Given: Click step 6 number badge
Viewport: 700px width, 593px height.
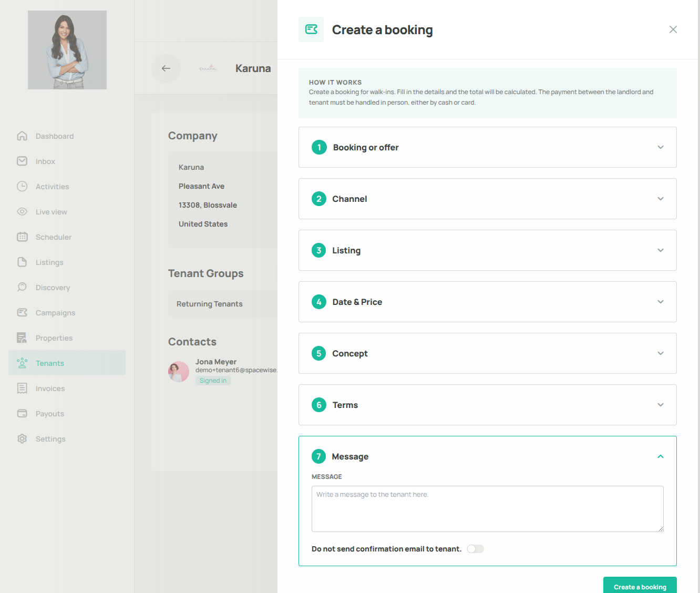Looking at the screenshot, I should pyautogui.click(x=319, y=405).
